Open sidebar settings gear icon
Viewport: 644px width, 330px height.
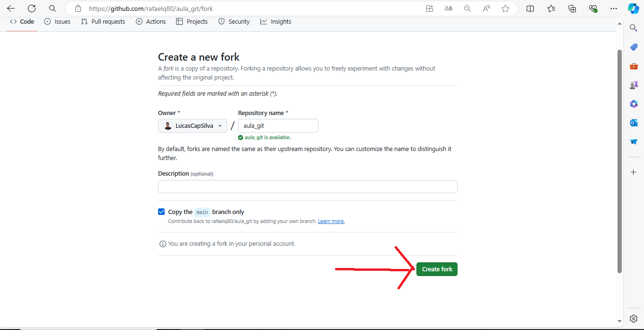634,318
